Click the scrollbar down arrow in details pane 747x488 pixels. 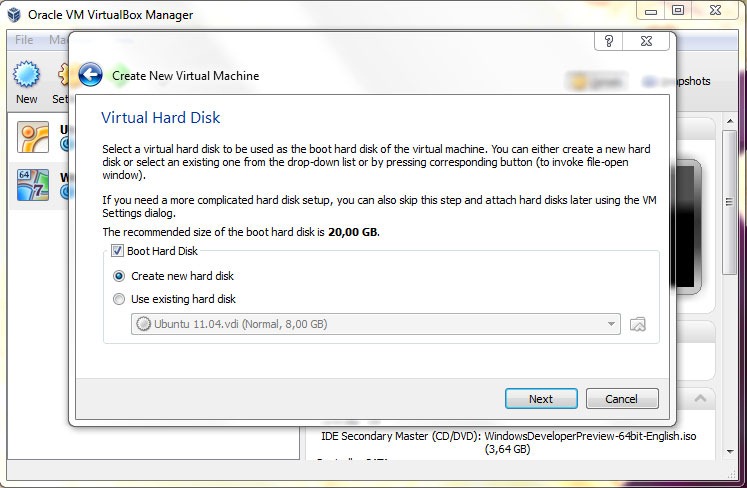click(730, 451)
